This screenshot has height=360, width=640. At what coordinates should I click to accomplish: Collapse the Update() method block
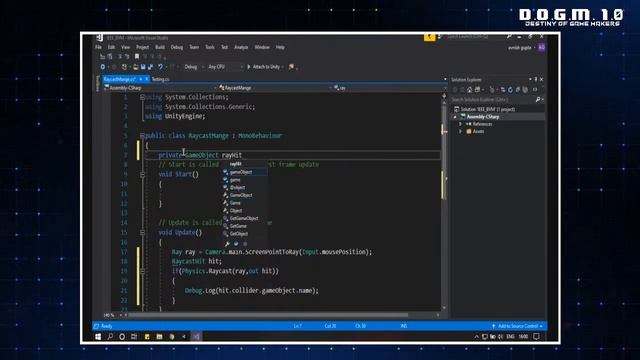142,232
